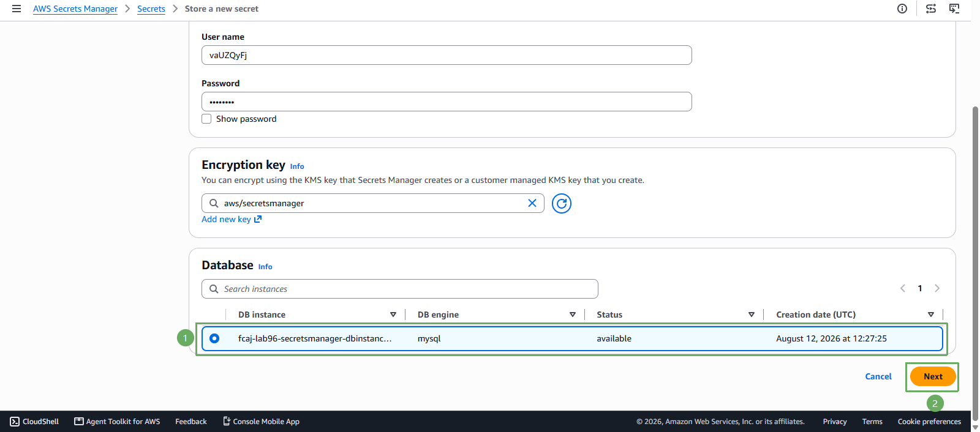The width and height of the screenshot is (980, 432).
Task: Open the encryption key aws/secretsmanager combo box
Action: [372, 203]
